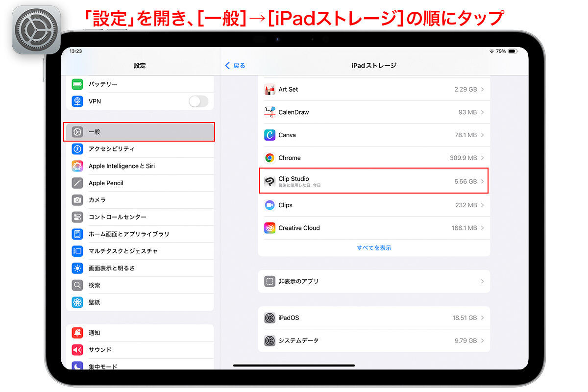Select 一般 (General) in settings sidebar
Image resolution: width=588 pixels, height=392 pixels.
[x=140, y=132]
